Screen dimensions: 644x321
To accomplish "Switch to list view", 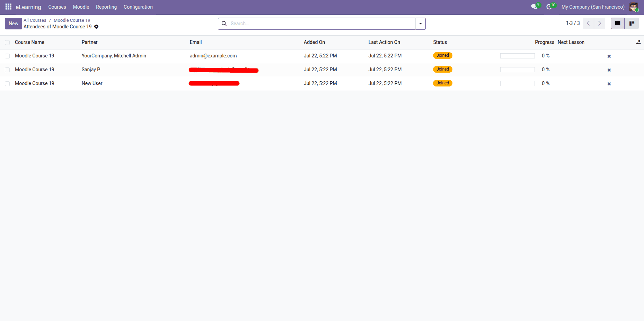I will click(x=617, y=24).
